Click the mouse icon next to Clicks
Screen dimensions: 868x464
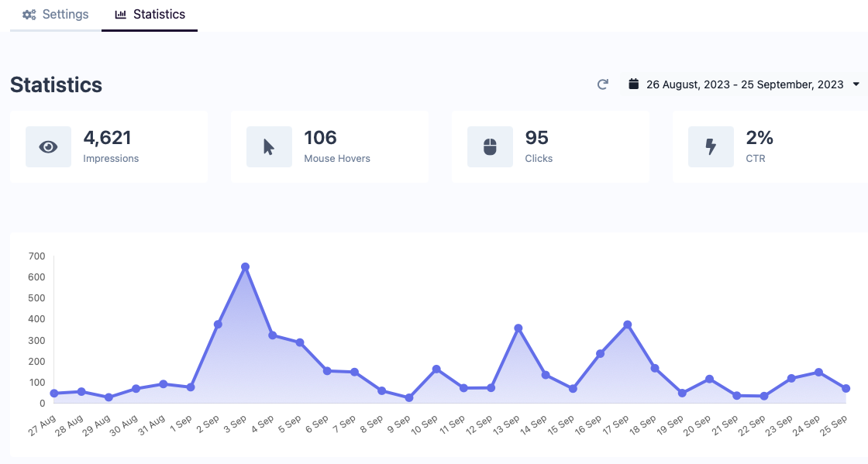489,146
